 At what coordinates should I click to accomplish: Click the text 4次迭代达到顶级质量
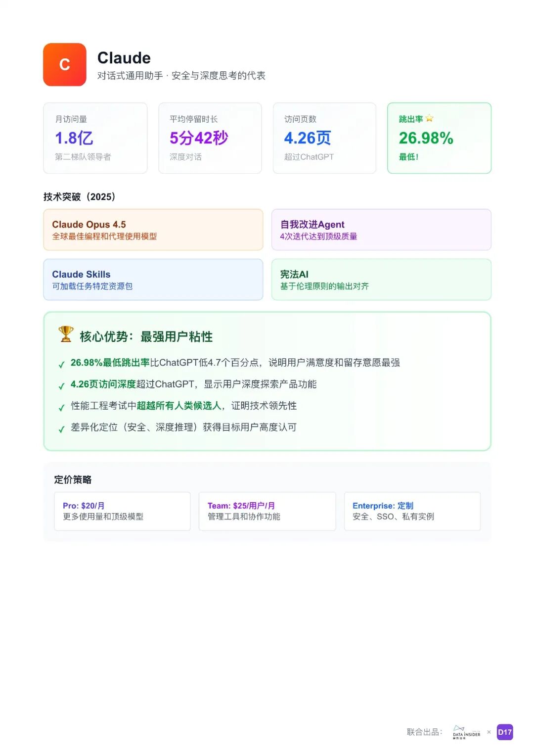319,236
